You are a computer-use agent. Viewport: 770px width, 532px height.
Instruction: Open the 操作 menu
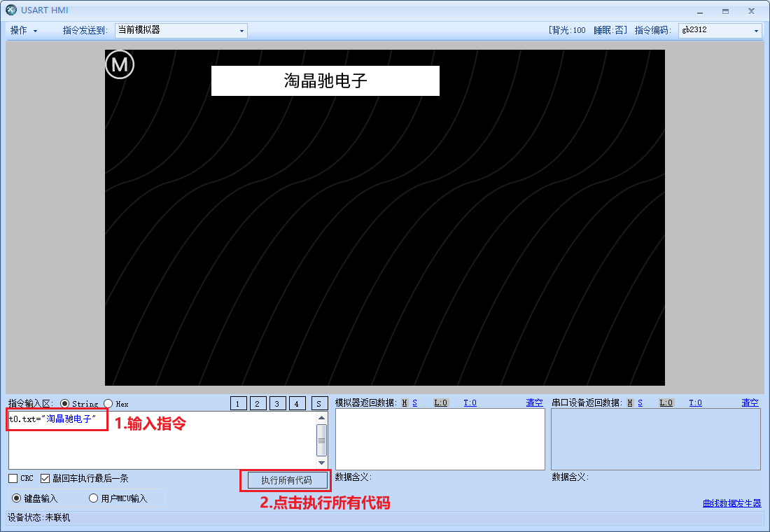[x=19, y=30]
